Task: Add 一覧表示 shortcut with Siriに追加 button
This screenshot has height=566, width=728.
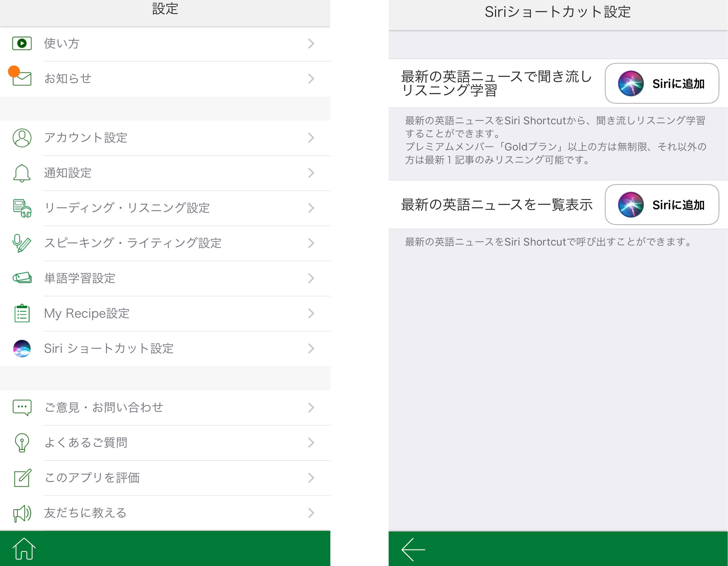Action: (x=661, y=205)
